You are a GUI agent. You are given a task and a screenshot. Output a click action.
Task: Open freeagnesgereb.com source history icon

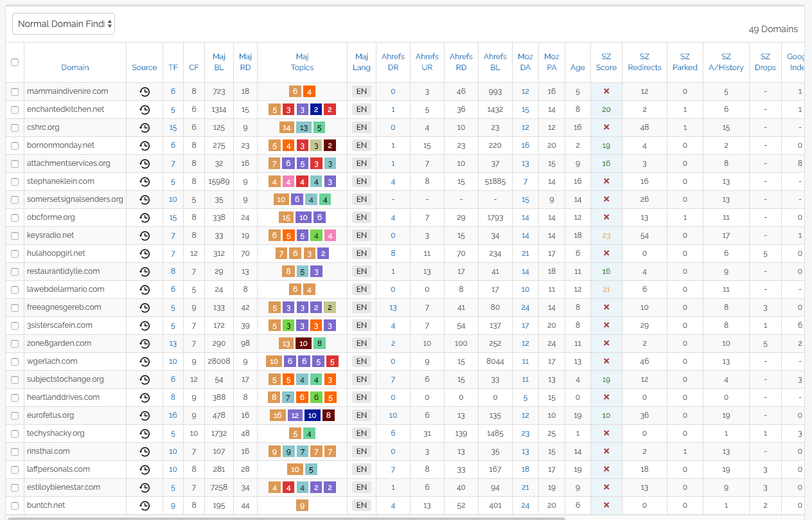145,307
